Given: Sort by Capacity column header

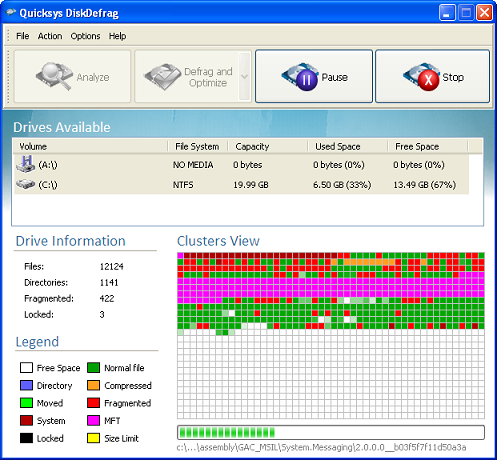Looking at the screenshot, I should tap(267, 146).
